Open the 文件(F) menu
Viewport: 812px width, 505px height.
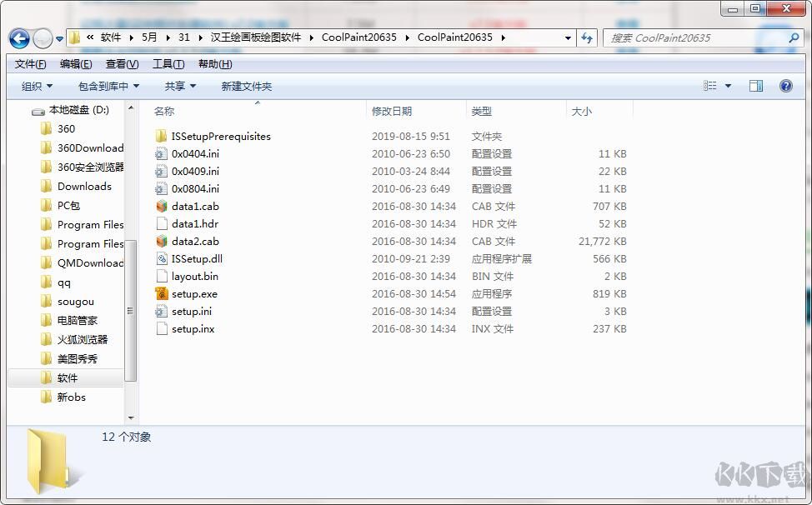pyautogui.click(x=31, y=63)
